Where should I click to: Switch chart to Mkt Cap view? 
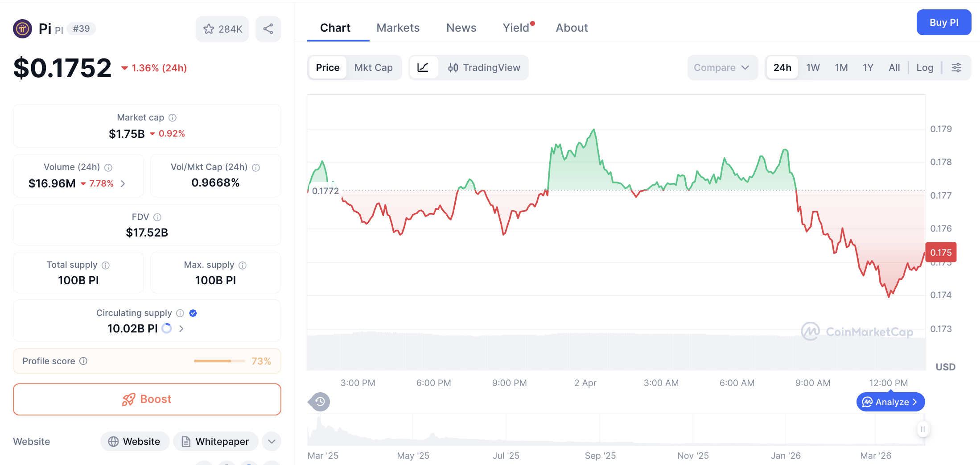click(374, 67)
